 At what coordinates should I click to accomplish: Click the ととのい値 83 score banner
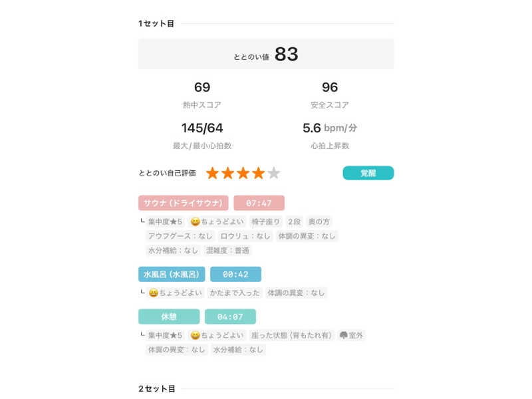(266, 54)
